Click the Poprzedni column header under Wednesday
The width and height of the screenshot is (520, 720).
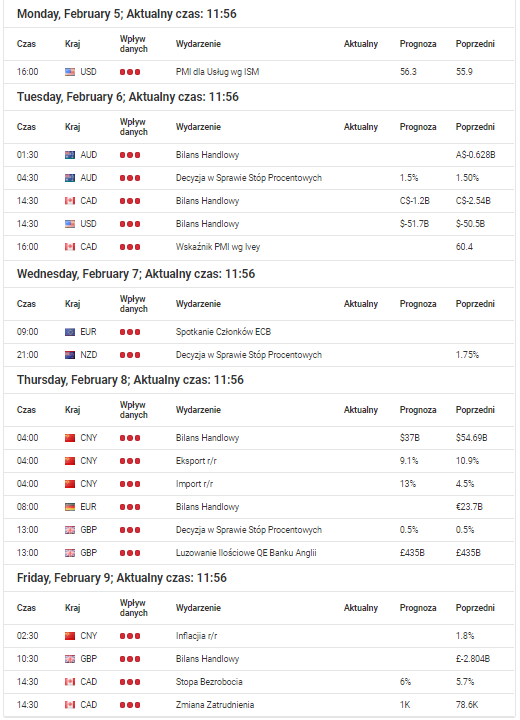tap(475, 304)
